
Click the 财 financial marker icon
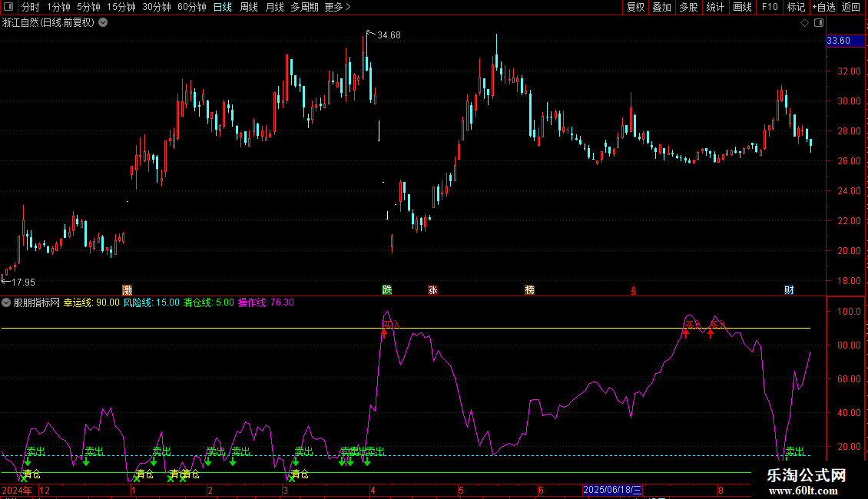(790, 290)
